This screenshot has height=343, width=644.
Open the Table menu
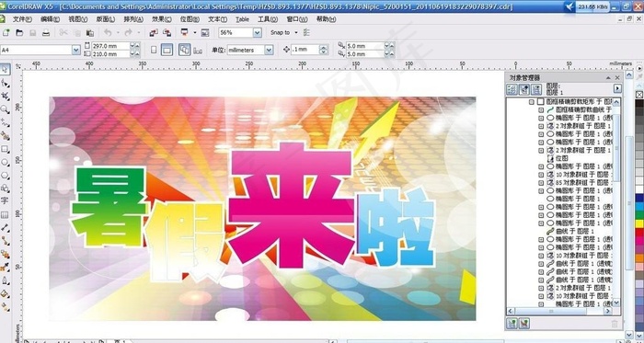pyautogui.click(x=242, y=19)
